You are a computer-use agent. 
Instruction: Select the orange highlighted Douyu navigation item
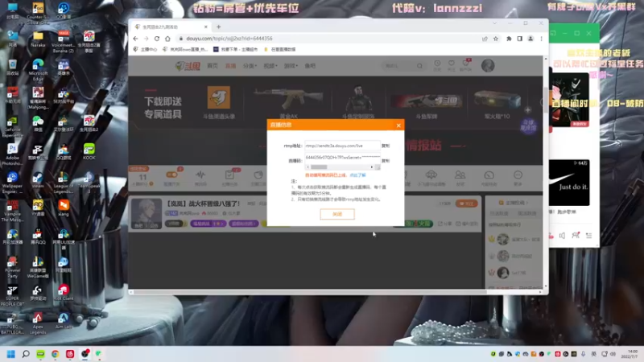[230, 66]
